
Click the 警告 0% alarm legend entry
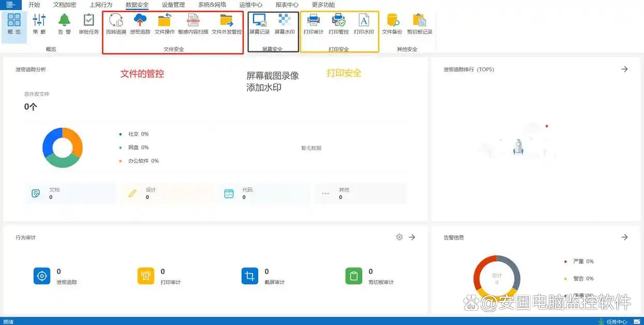point(579,279)
